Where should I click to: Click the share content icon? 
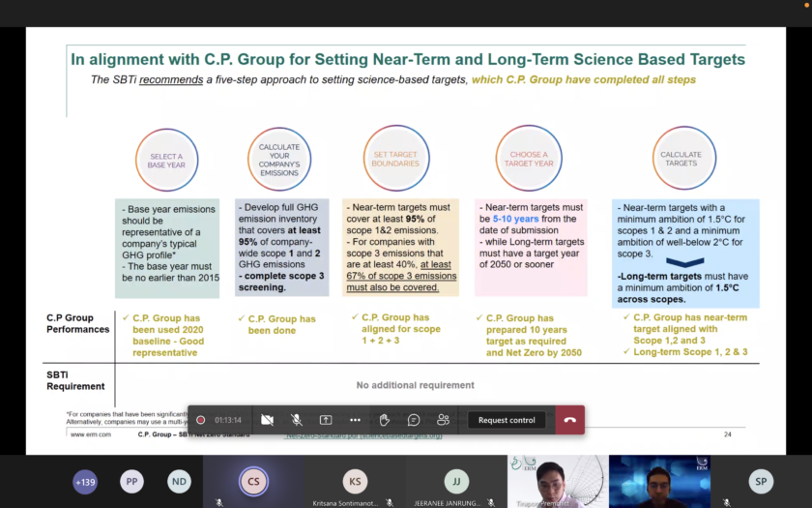326,420
